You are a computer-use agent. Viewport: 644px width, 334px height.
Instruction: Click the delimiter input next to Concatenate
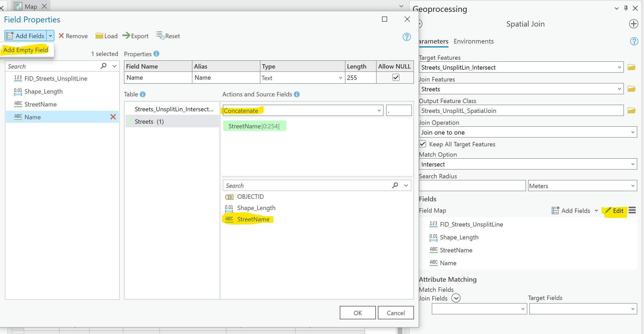point(399,110)
